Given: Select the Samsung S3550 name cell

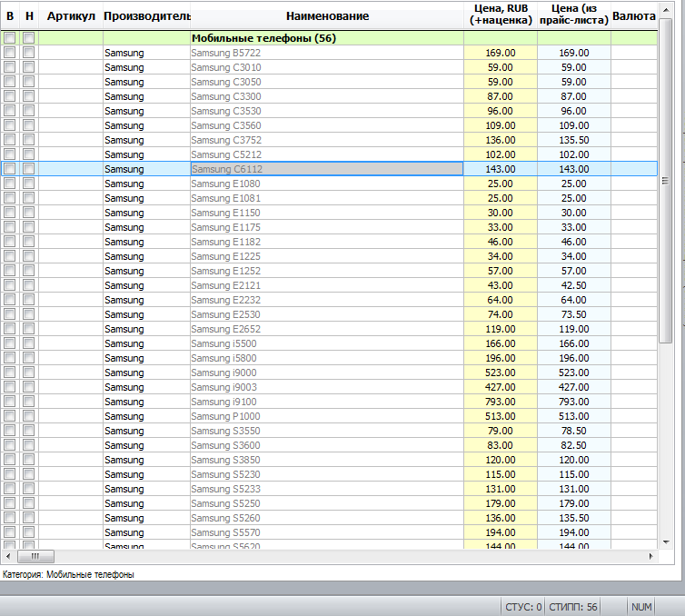Looking at the screenshot, I should 327,431.
